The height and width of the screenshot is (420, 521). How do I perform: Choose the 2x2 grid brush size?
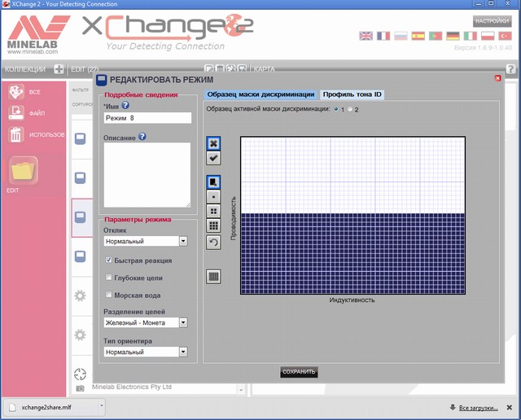213,211
